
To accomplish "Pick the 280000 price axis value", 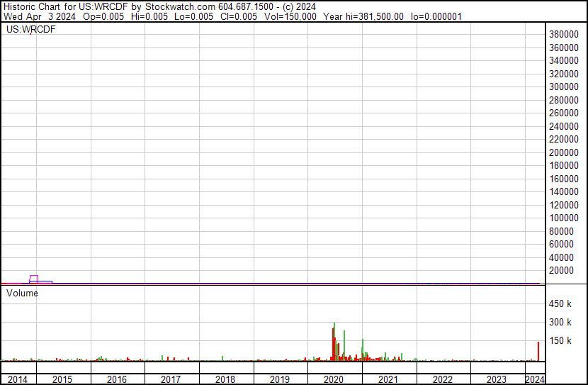I will click(564, 100).
